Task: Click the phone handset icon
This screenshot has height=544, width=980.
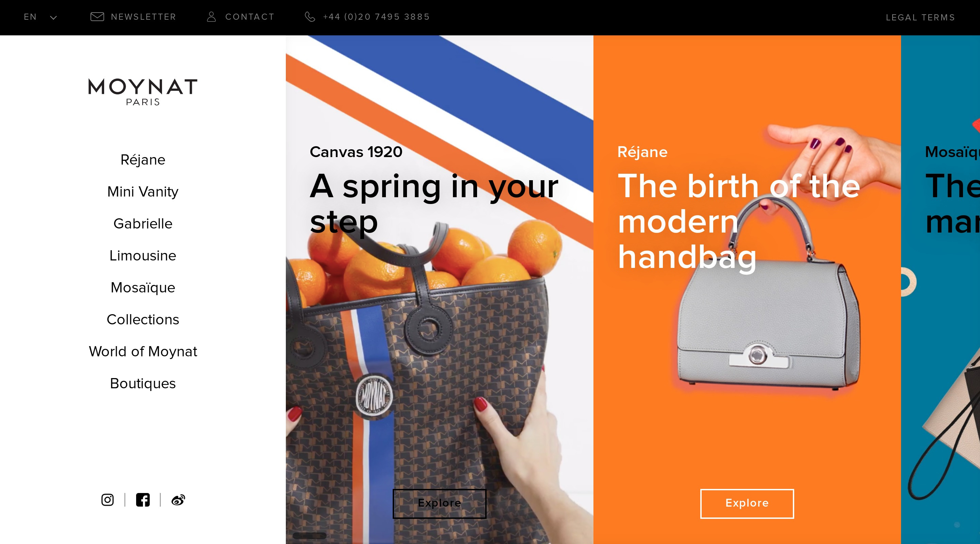Action: point(310,17)
